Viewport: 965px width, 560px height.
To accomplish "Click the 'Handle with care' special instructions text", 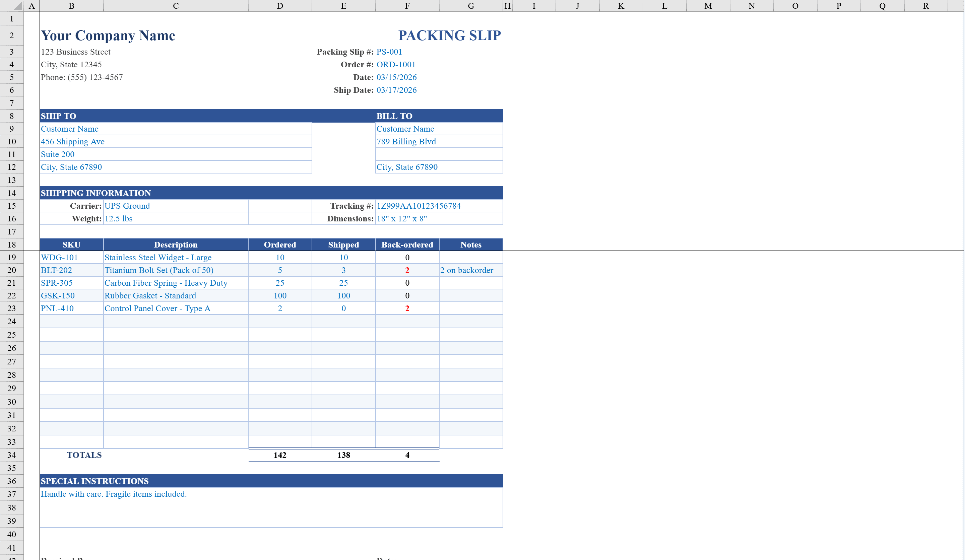I will click(114, 494).
